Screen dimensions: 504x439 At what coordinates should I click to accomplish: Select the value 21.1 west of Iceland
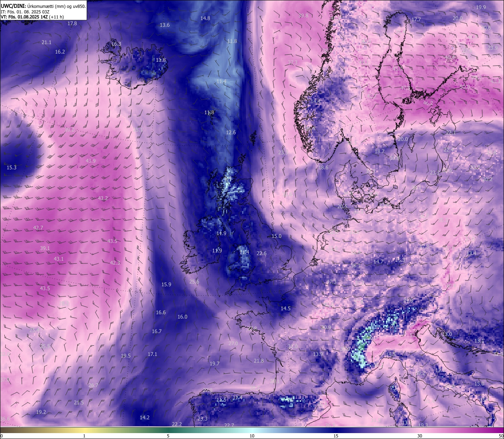click(46, 43)
